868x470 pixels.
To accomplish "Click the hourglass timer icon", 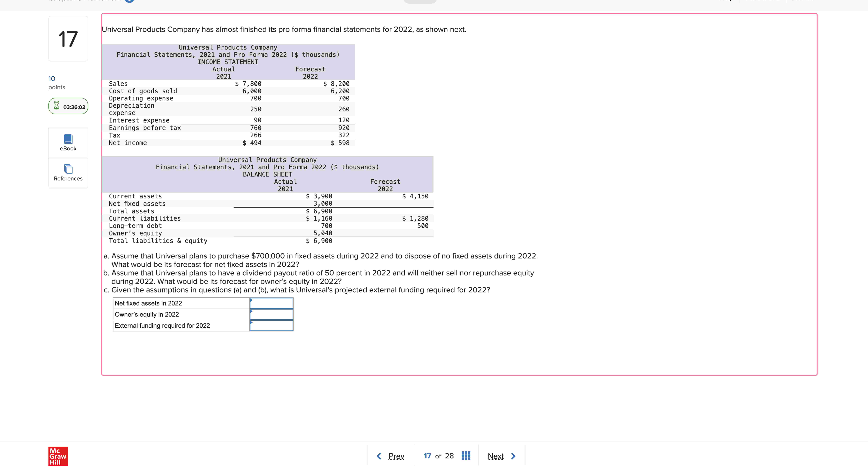I will (57, 106).
